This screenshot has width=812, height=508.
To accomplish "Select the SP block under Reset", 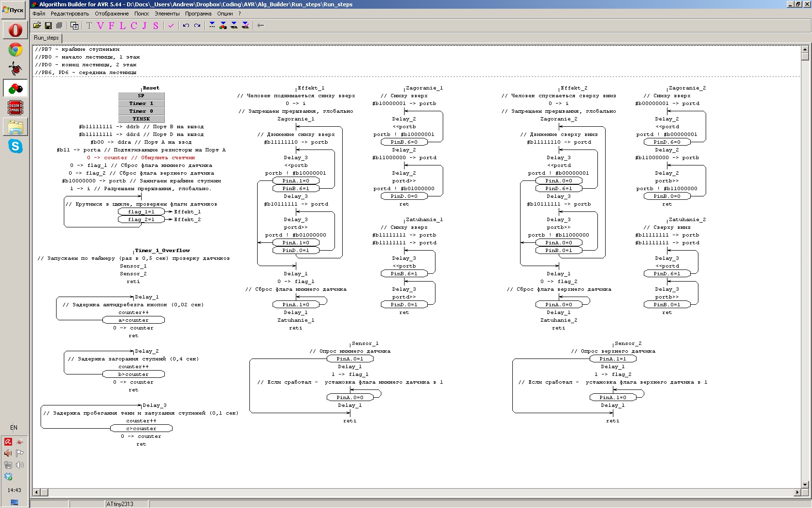I will click(142, 96).
